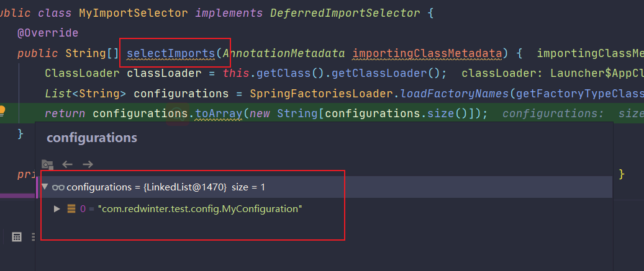The height and width of the screenshot is (271, 644).
Task: Select the "com.redwinter.test.config.MyConfiguration" value
Action: click(200, 209)
